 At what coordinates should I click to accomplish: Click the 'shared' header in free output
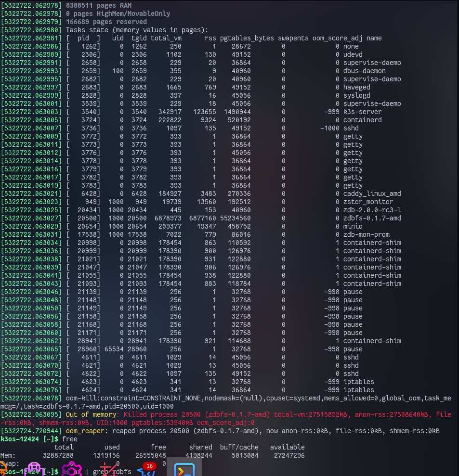(x=200, y=448)
